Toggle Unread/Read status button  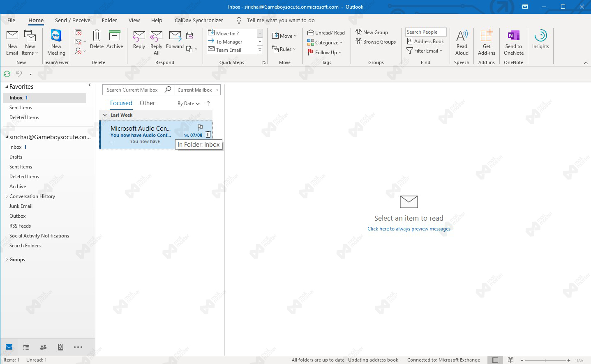326,32
